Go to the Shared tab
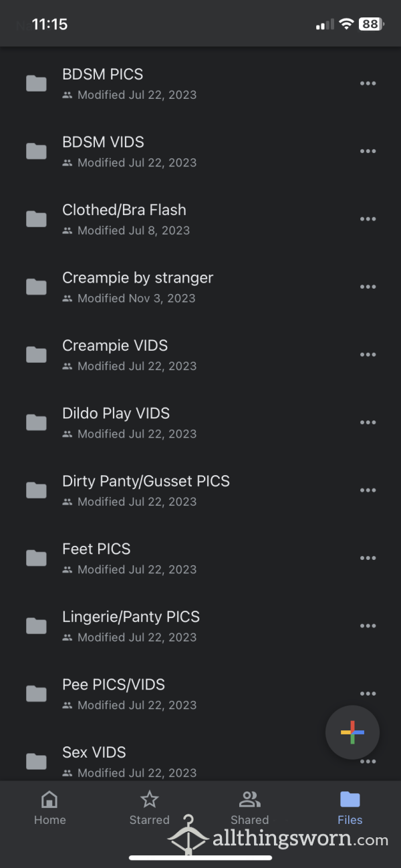The height and width of the screenshot is (868, 401). pyautogui.click(x=250, y=807)
